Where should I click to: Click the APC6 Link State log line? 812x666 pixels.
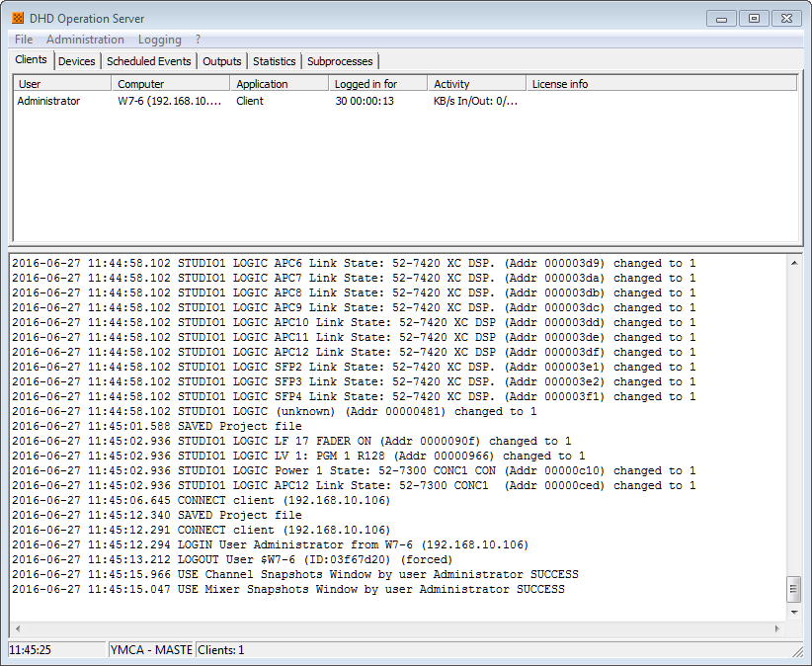point(354,263)
